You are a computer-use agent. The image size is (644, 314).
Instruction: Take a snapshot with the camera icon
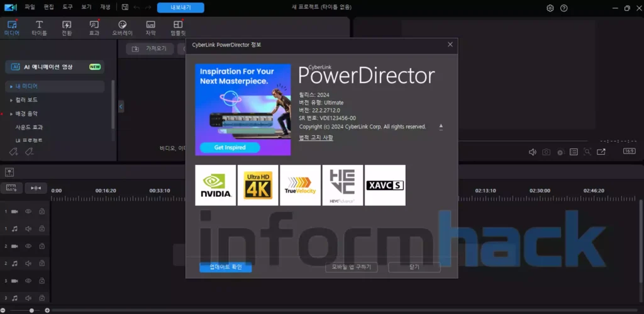point(546,152)
